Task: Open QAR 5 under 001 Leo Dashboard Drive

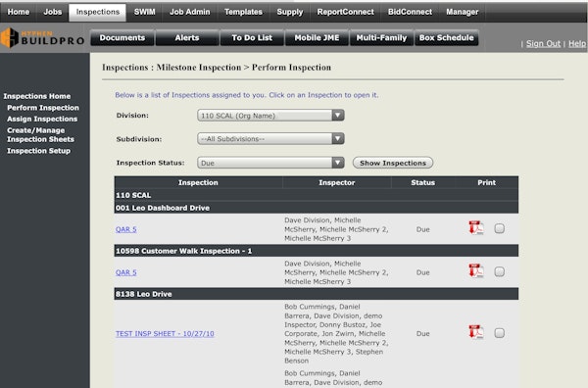Action: click(126, 229)
